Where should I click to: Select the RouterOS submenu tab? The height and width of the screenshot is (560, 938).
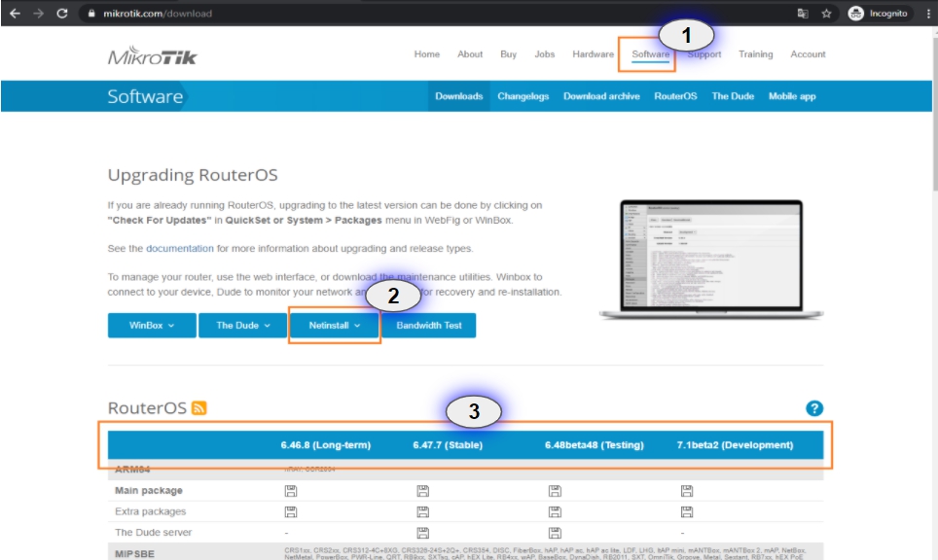675,96
